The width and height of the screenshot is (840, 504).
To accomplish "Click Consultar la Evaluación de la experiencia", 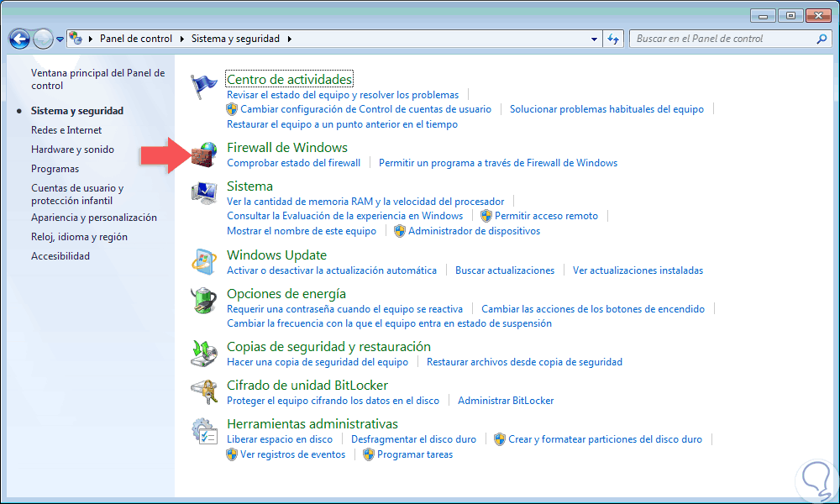I will pos(345,216).
